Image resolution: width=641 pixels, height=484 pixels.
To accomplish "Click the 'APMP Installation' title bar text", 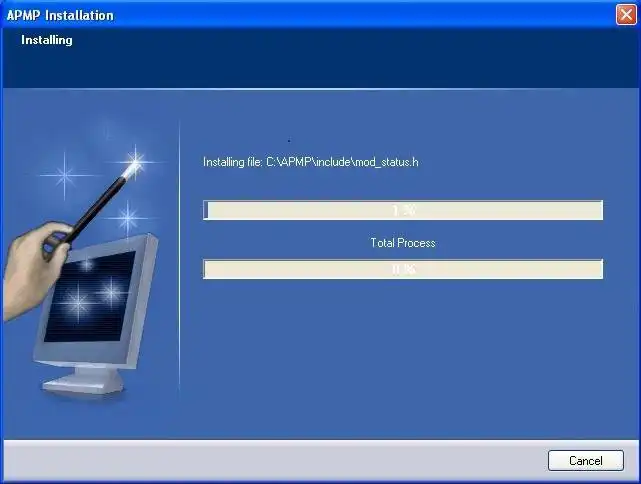I will [60, 15].
